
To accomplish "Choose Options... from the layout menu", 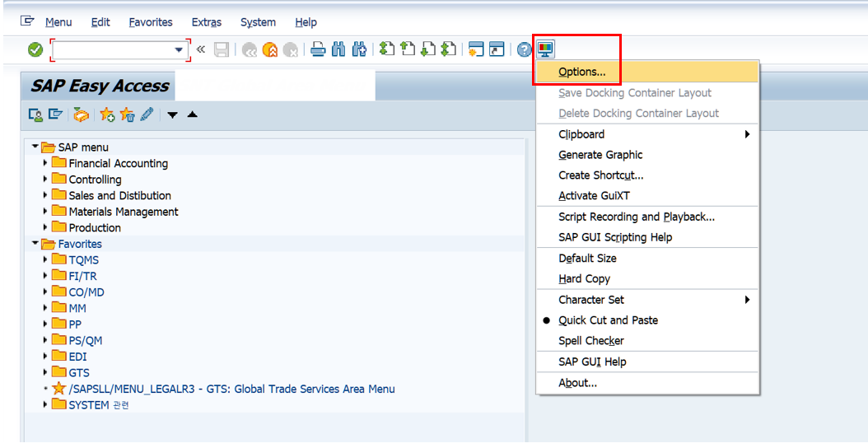I will coord(647,72).
